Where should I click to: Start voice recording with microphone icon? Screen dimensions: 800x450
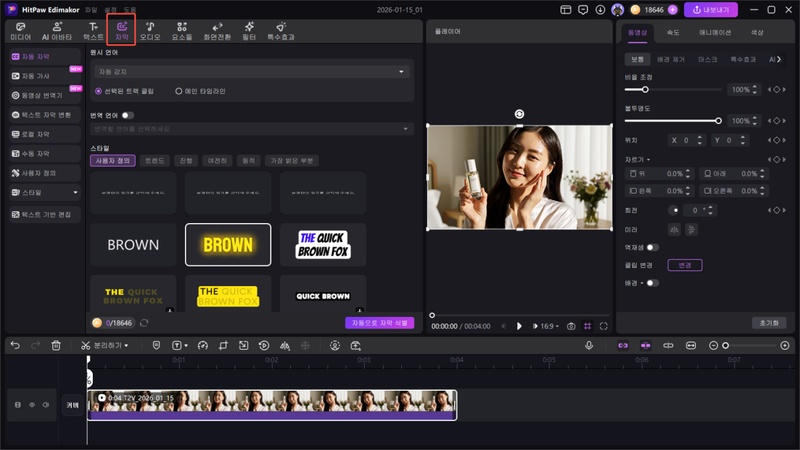pos(589,345)
